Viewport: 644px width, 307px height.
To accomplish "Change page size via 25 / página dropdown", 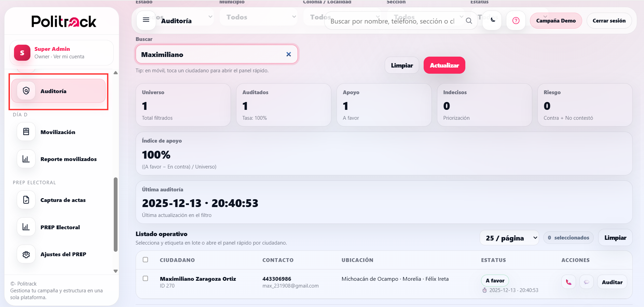I will pyautogui.click(x=509, y=237).
